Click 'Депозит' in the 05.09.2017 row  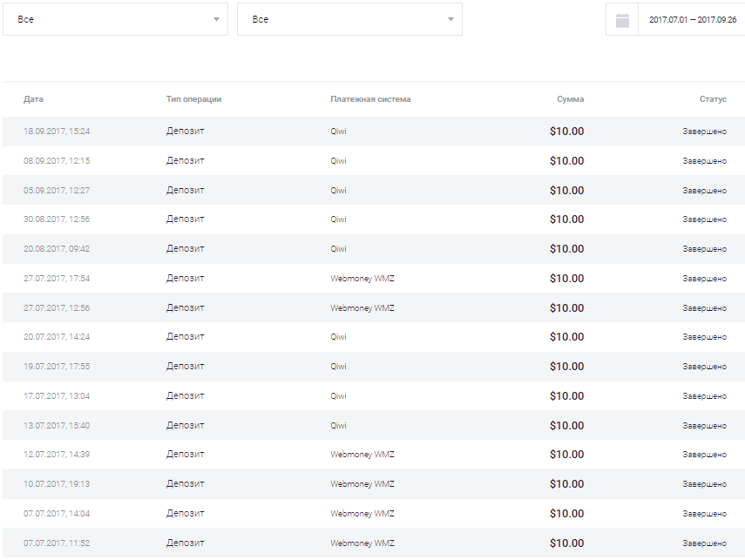[186, 190]
